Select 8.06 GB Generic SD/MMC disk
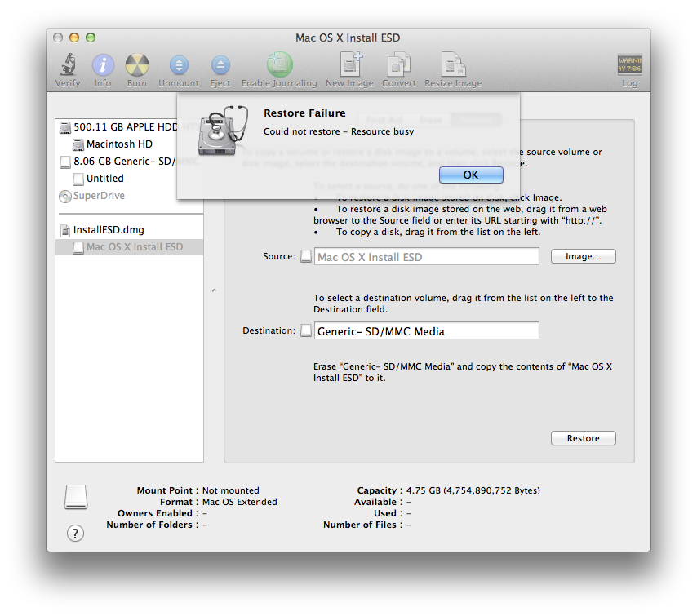697x616 pixels. 118,162
